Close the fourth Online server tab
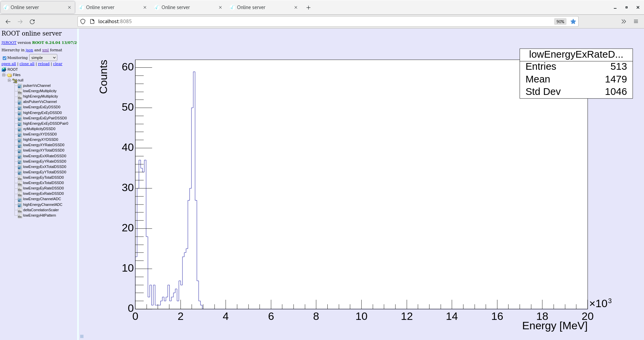This screenshot has width=644, height=340. coord(296,7)
